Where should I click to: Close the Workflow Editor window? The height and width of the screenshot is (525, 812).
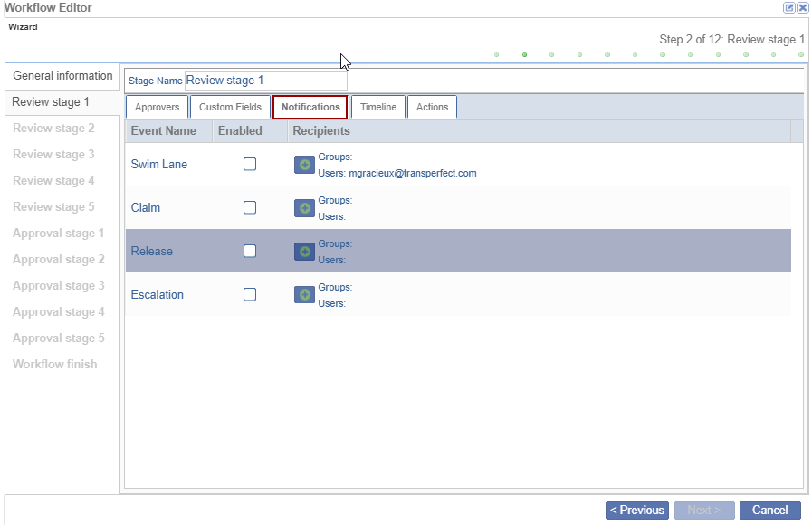803,7
